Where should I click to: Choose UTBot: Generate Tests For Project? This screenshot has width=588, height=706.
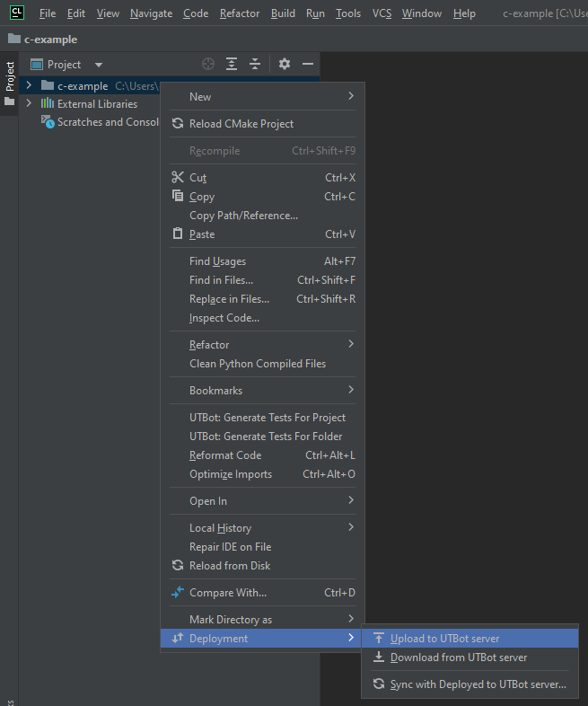click(x=267, y=418)
